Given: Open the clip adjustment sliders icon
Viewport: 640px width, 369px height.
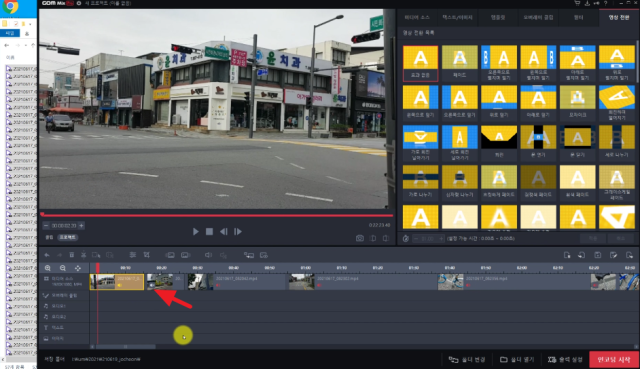Looking at the screenshot, I should click(x=133, y=255).
